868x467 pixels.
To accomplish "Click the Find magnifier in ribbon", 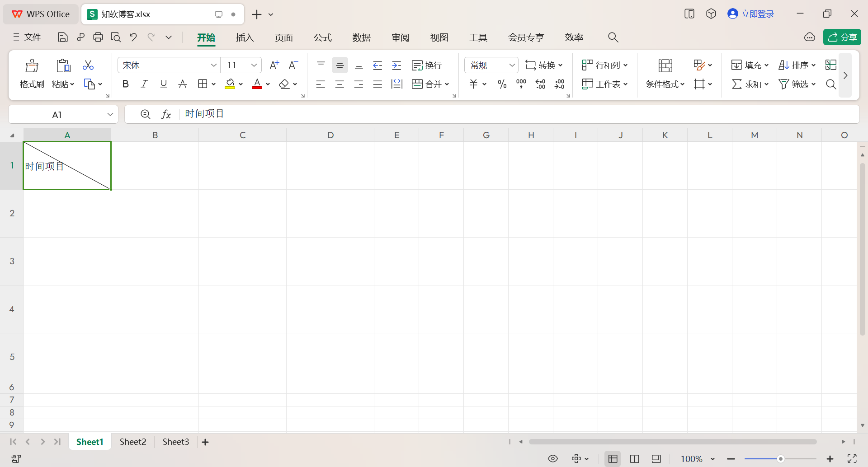I will pyautogui.click(x=831, y=84).
